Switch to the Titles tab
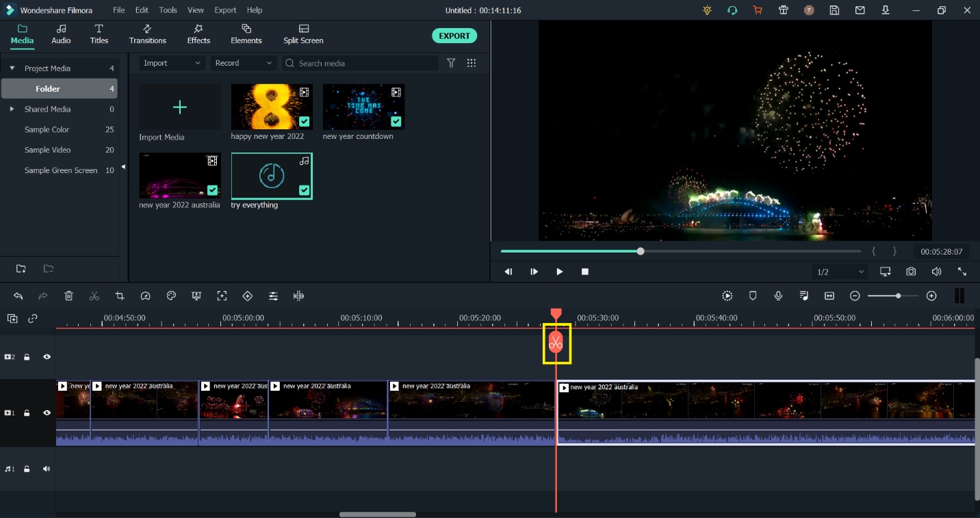 [x=99, y=34]
